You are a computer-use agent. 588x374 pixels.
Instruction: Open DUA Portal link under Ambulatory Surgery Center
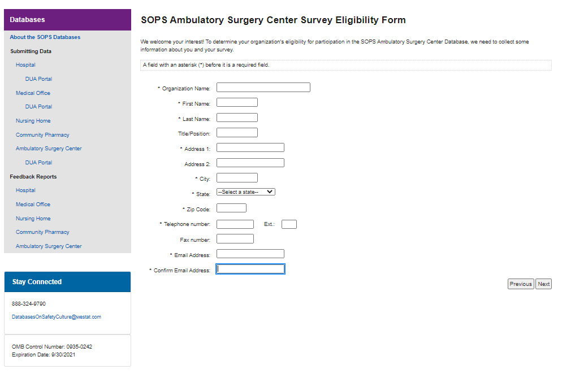click(38, 163)
